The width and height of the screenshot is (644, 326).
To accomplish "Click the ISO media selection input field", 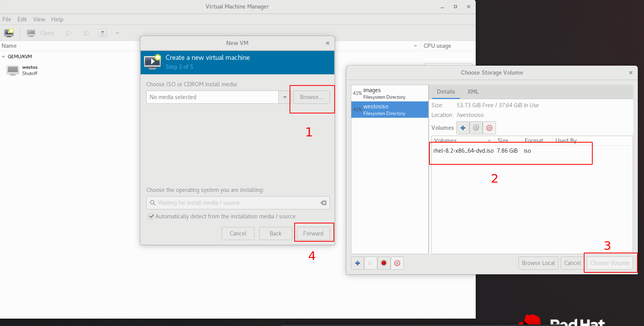I will 212,97.
